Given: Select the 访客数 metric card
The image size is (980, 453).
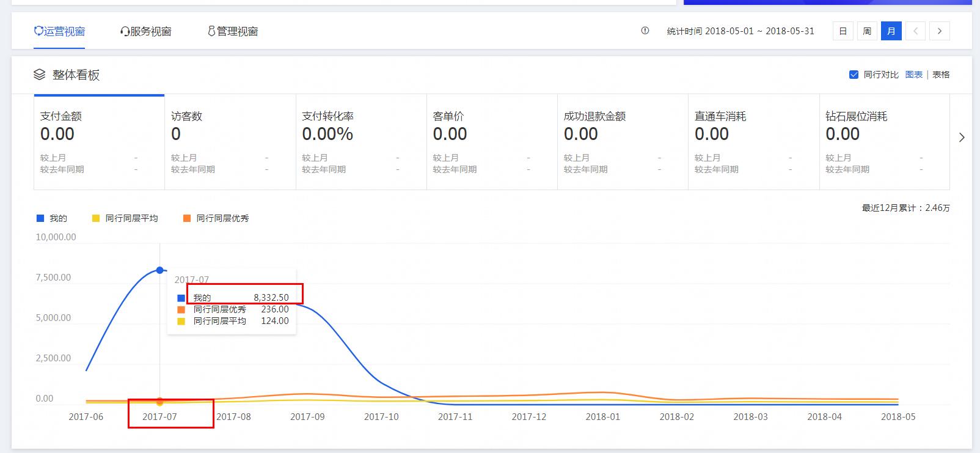Looking at the screenshot, I should 230,142.
